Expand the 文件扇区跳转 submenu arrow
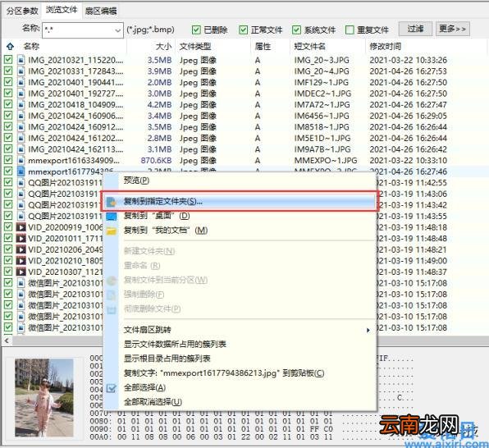 pyautogui.click(x=368, y=330)
